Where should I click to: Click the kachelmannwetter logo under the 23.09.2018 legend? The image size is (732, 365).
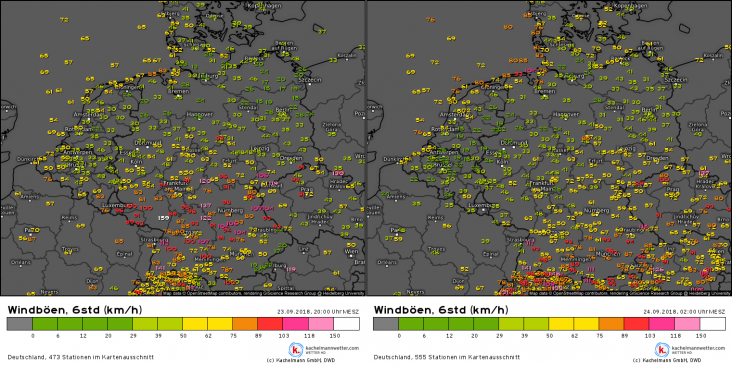[295, 350]
